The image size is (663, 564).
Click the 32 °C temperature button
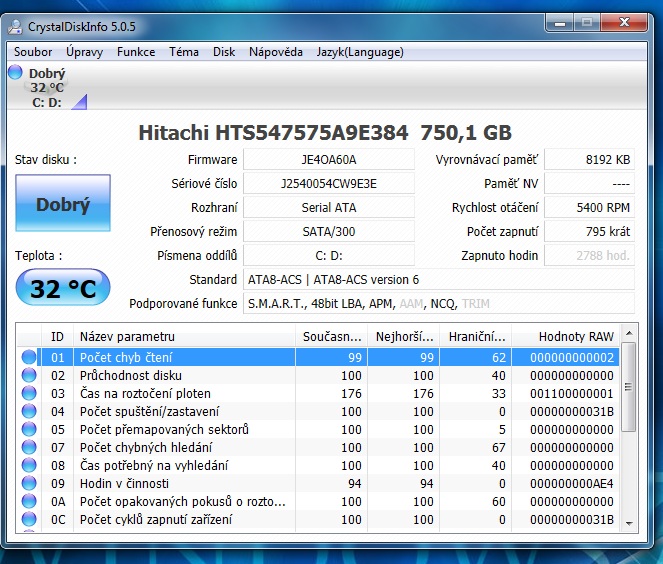(63, 289)
